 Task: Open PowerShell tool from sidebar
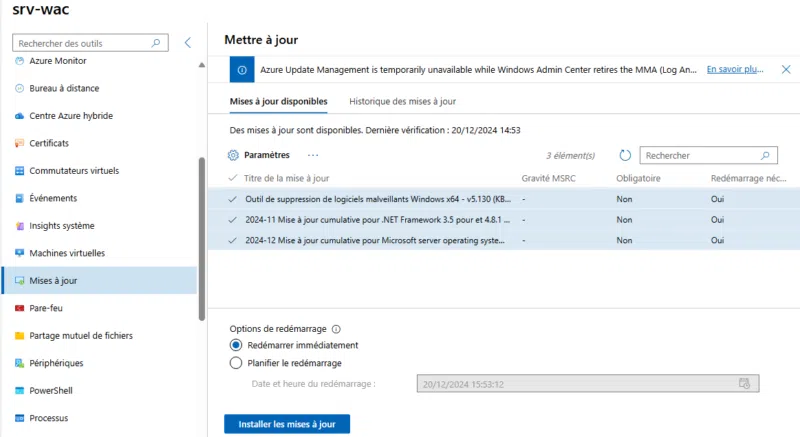coord(51,391)
